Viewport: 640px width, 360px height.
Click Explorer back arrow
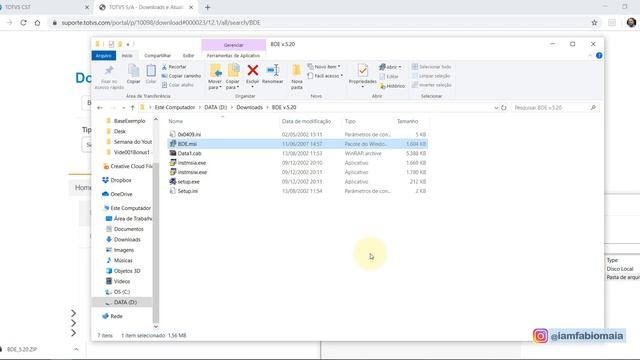pyautogui.click(x=100, y=108)
